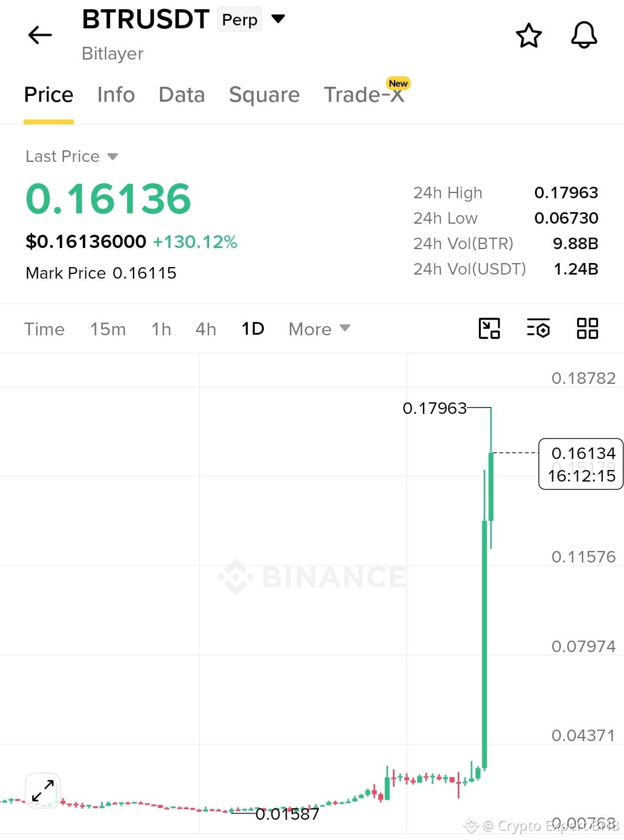
Task: Open the four-square grid layout icon
Action: pos(587,328)
